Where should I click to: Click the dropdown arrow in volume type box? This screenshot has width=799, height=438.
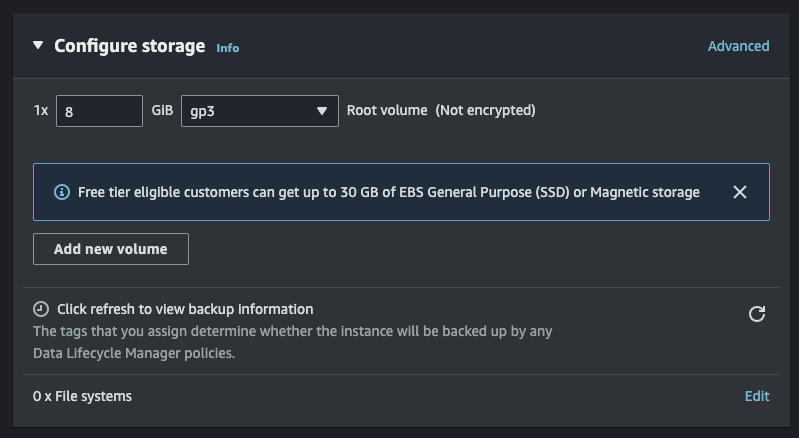pyautogui.click(x=322, y=111)
